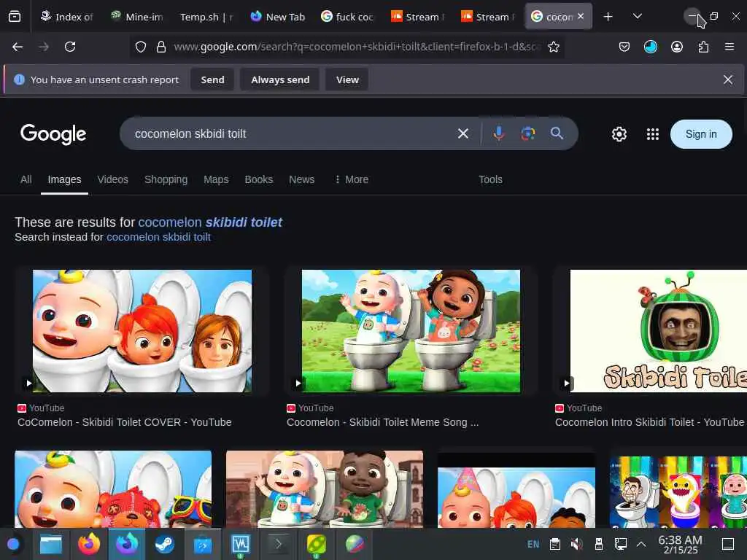Open 'CoCoMelon - Skibidi Toilet COVER' title
The image size is (747, 560).
(124, 422)
